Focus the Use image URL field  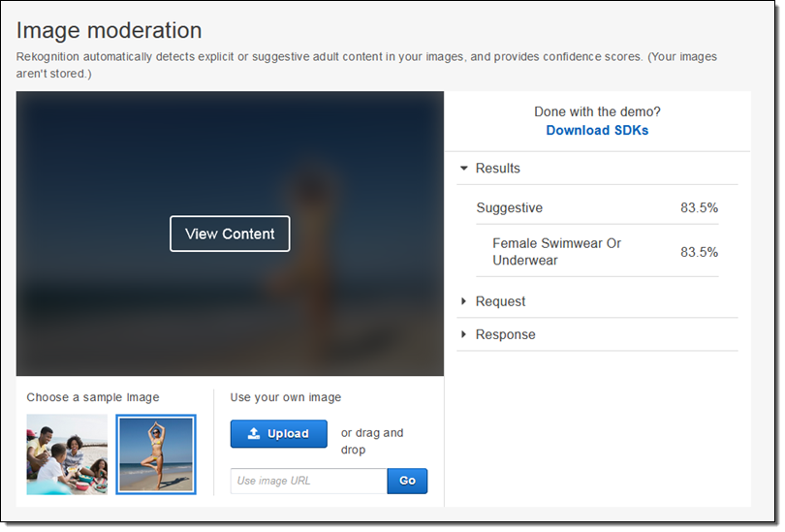[308, 482]
